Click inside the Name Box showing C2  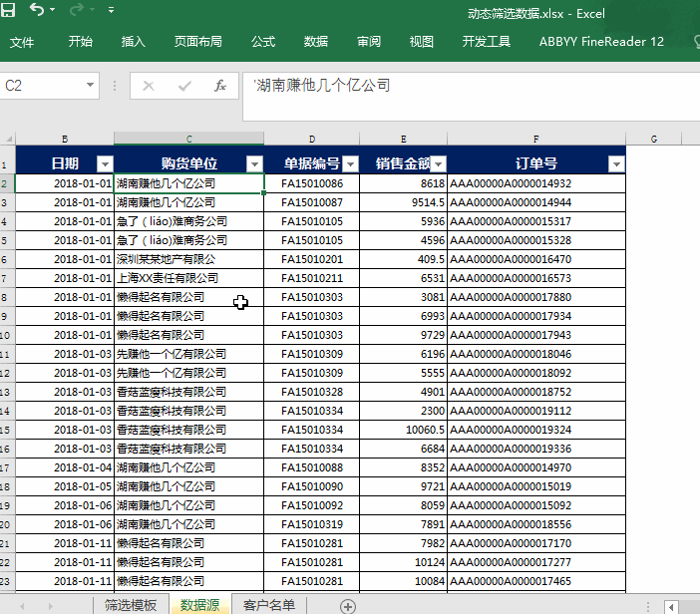coord(41,86)
